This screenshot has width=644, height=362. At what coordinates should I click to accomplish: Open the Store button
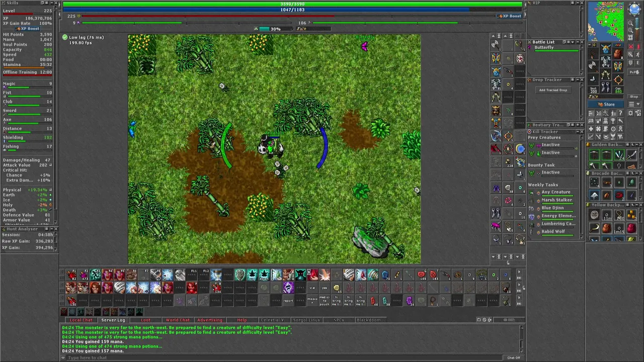606,104
